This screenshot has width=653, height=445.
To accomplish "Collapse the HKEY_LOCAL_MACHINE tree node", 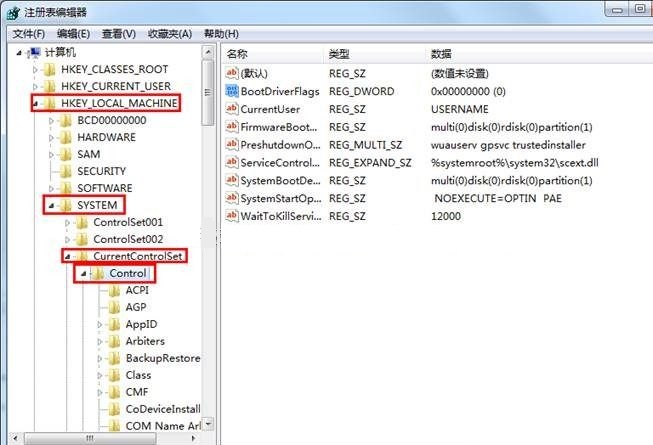I will pyautogui.click(x=35, y=104).
